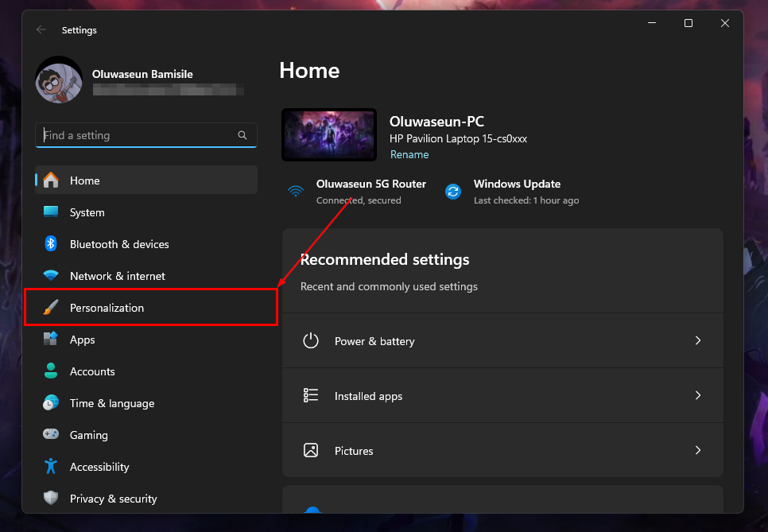Click the Oluwaseun-PC device name
The height and width of the screenshot is (532, 768).
[x=437, y=122]
